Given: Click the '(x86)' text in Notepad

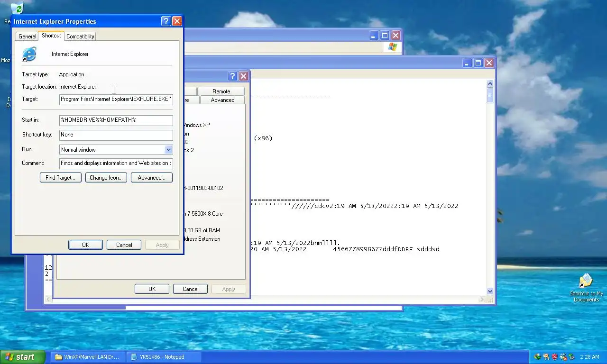Looking at the screenshot, I should point(263,138).
